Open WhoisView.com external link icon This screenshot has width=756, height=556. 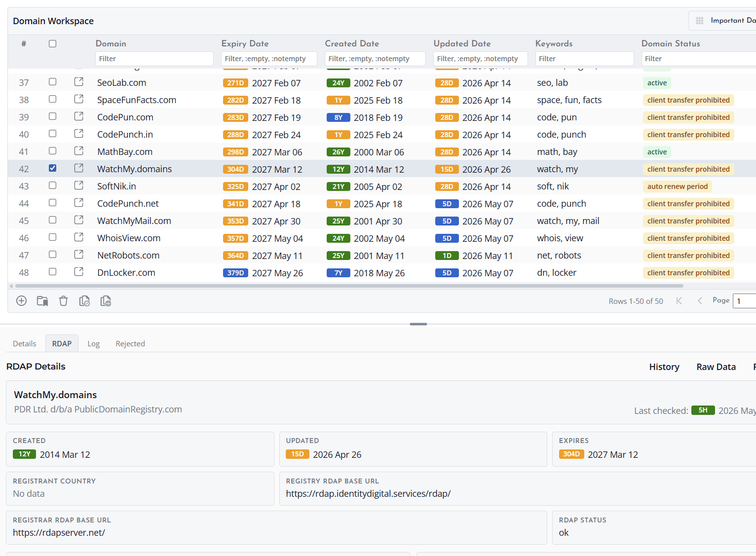(78, 237)
